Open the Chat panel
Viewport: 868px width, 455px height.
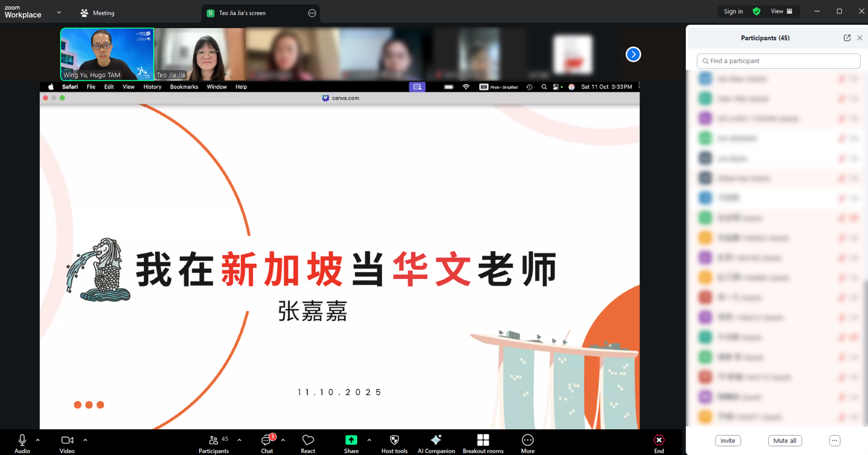(x=267, y=440)
